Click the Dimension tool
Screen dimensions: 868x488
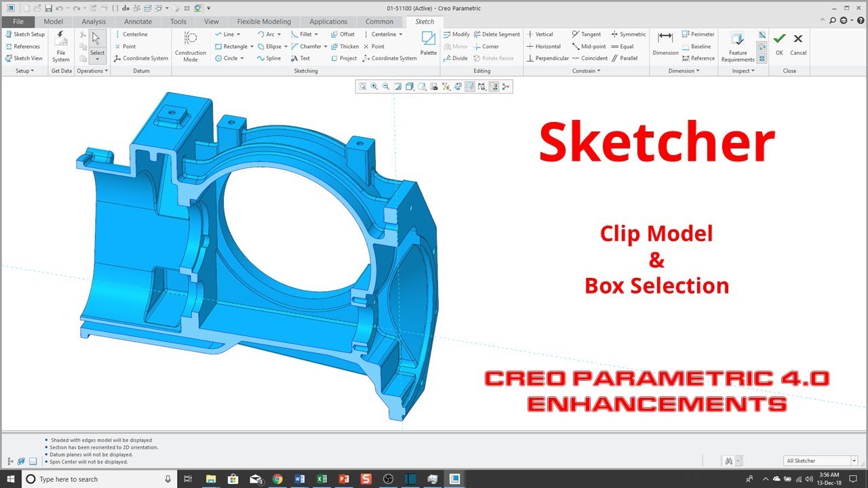pos(665,43)
